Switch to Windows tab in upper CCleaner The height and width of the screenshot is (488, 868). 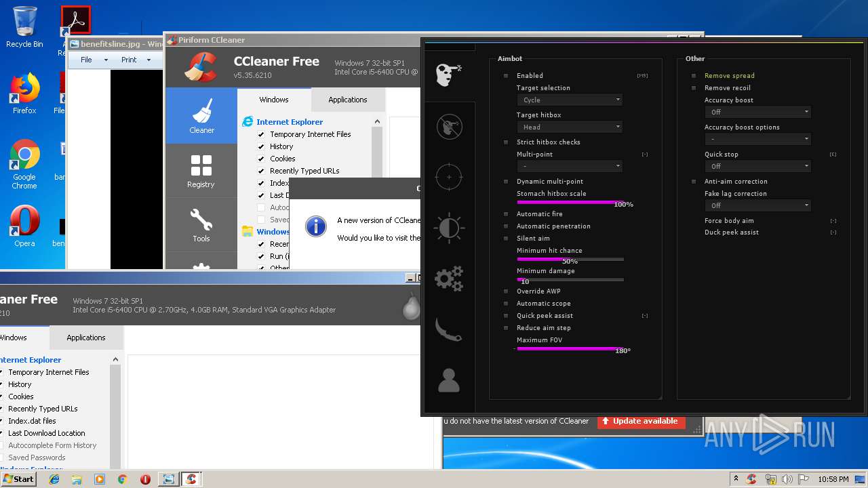click(x=274, y=100)
